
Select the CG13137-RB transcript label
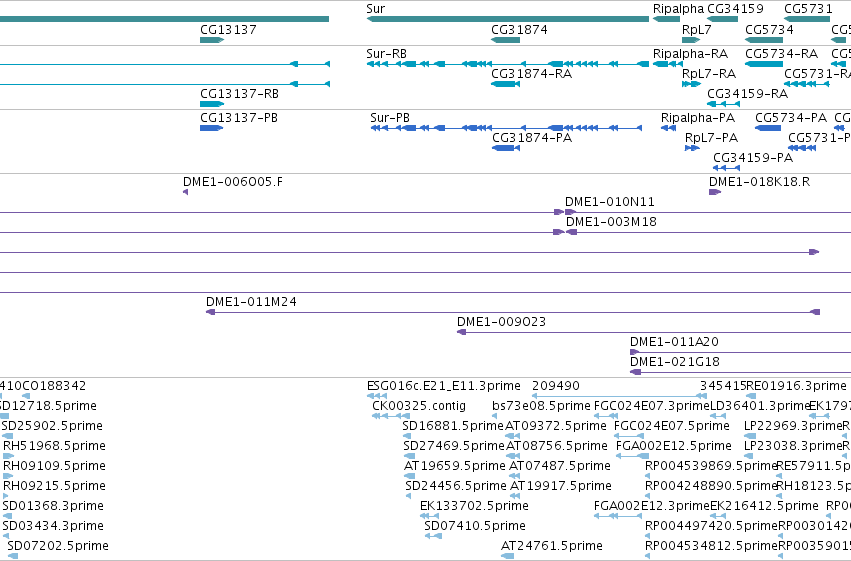(239, 93)
